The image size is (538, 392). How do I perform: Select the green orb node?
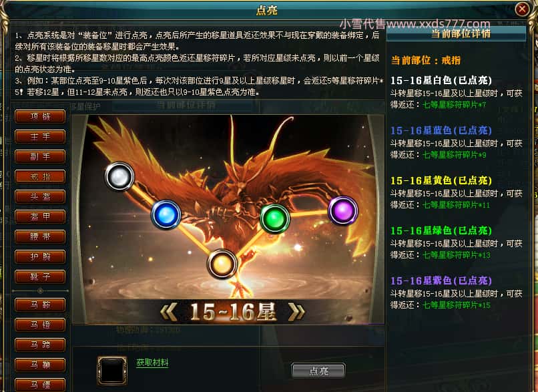click(x=274, y=218)
